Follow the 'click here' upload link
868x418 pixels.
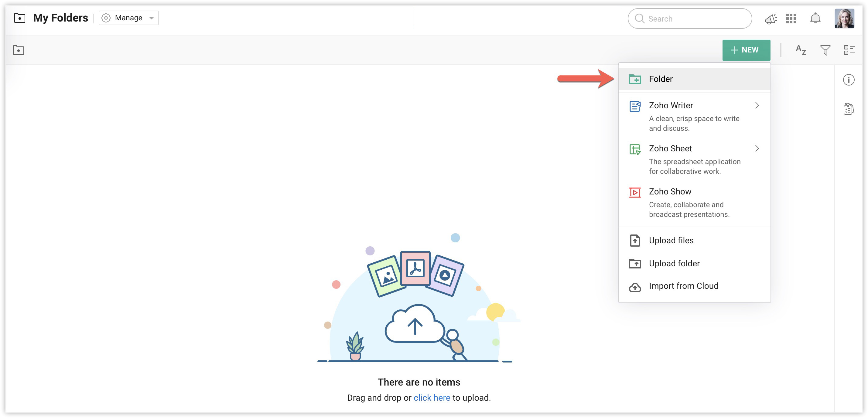(432, 397)
